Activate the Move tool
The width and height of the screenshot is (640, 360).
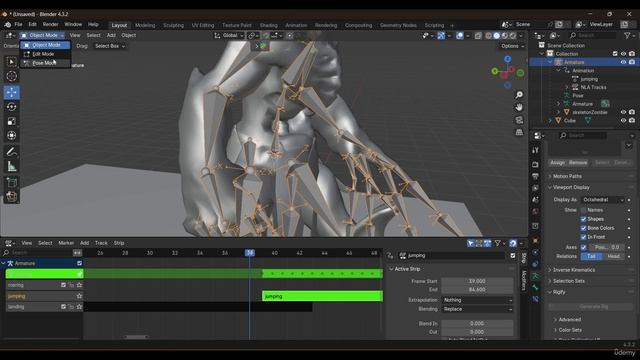click(11, 92)
